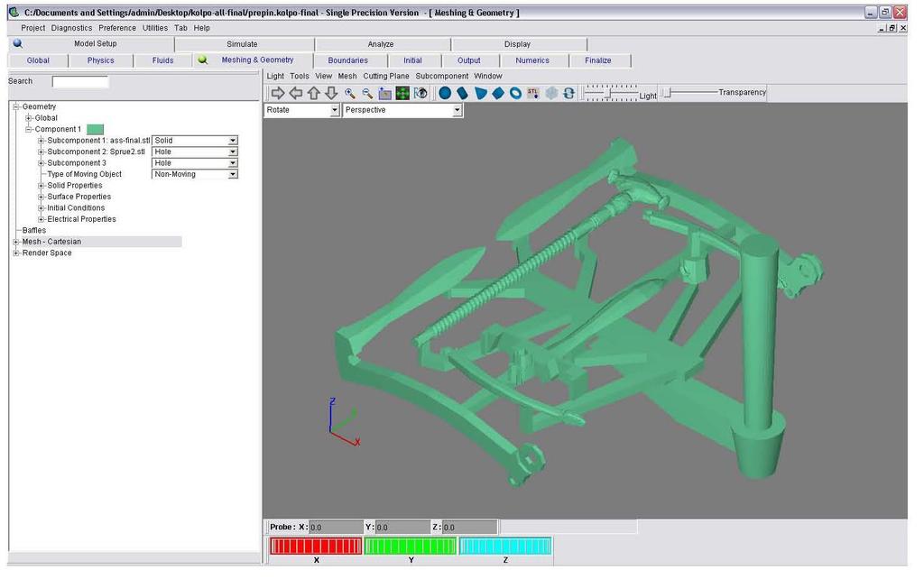This screenshot has width=924, height=579.
Task: Switch to the Display tab
Action: pyautogui.click(x=517, y=44)
